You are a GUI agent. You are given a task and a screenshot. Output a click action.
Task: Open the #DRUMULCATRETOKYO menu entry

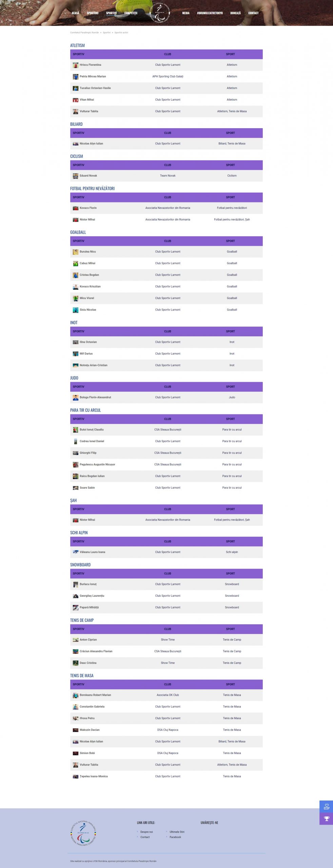(x=210, y=13)
